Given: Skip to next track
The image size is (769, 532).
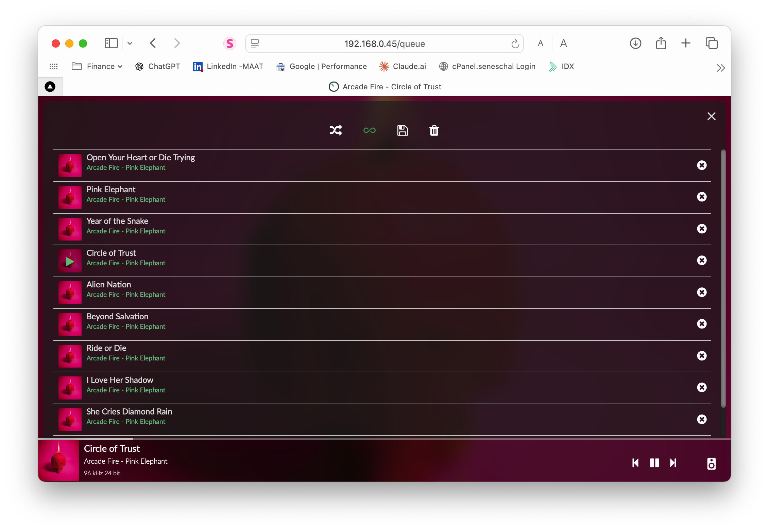Looking at the screenshot, I should pyautogui.click(x=673, y=463).
